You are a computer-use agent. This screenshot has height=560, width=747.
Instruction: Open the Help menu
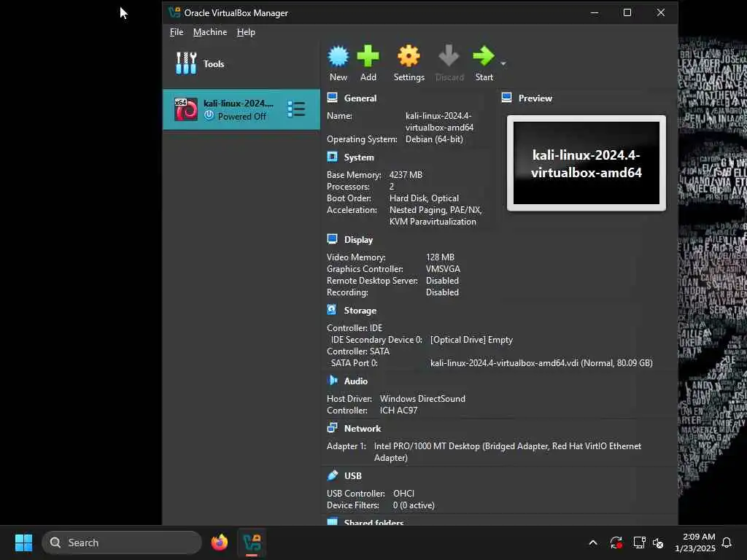click(246, 32)
